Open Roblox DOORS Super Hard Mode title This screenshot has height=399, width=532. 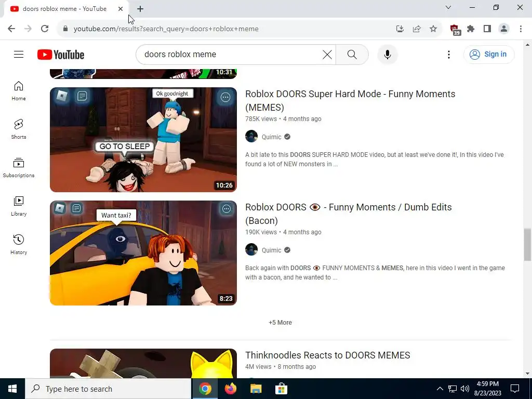click(x=350, y=100)
